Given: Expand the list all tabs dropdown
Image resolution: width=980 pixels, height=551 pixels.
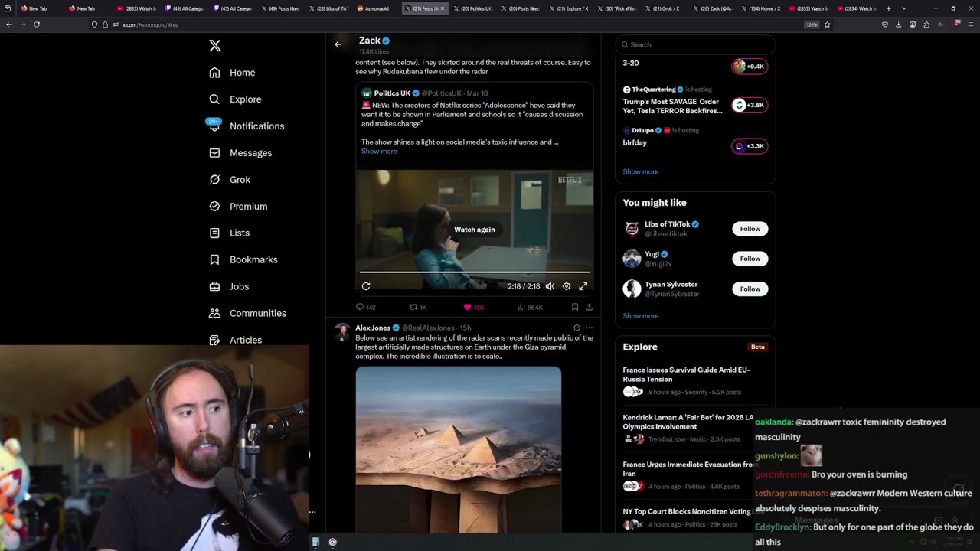Looking at the screenshot, I should click(904, 8).
